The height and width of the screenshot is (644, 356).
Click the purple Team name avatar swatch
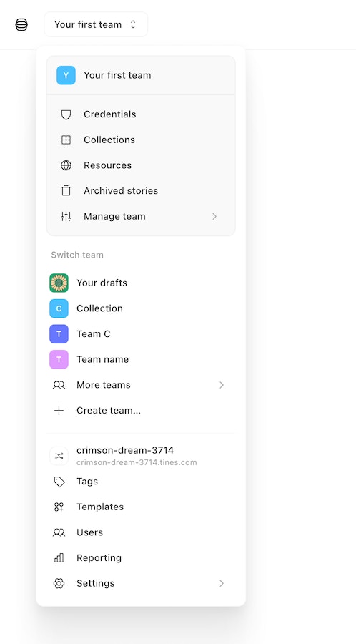59,359
